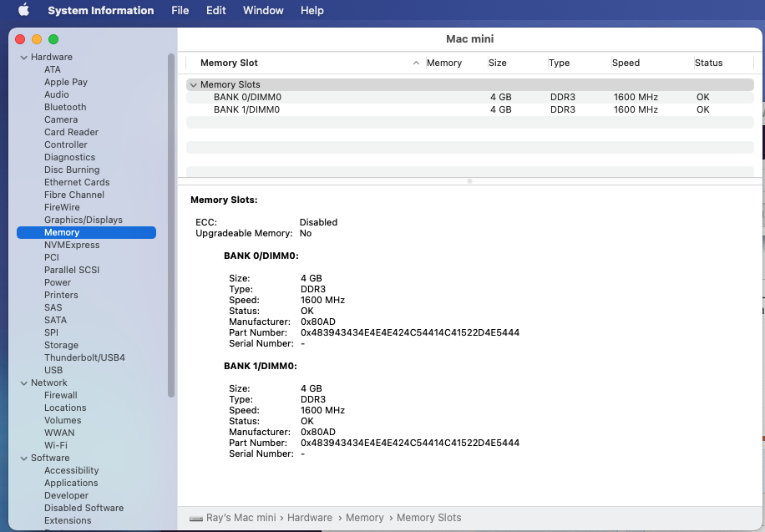Select Volumes under Network
This screenshot has height=532, width=765.
click(x=63, y=420)
